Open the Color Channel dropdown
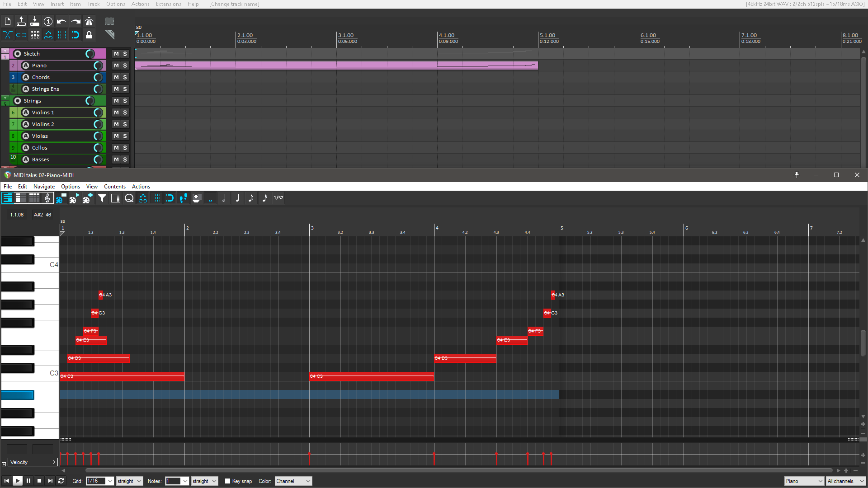This screenshot has width=868, height=488. [x=293, y=481]
